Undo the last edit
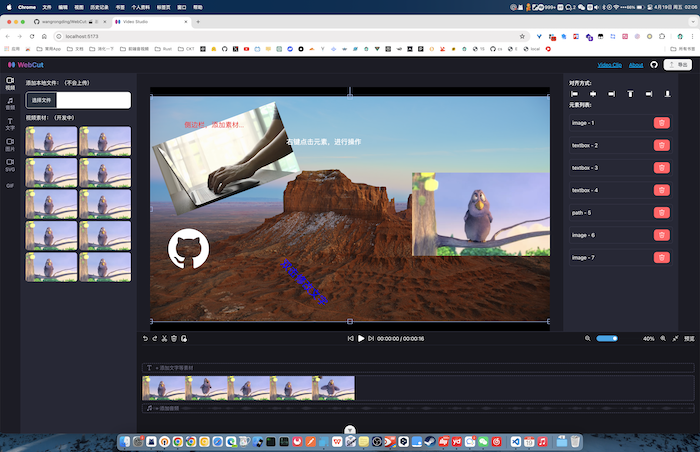The height and width of the screenshot is (452, 700). tap(145, 339)
